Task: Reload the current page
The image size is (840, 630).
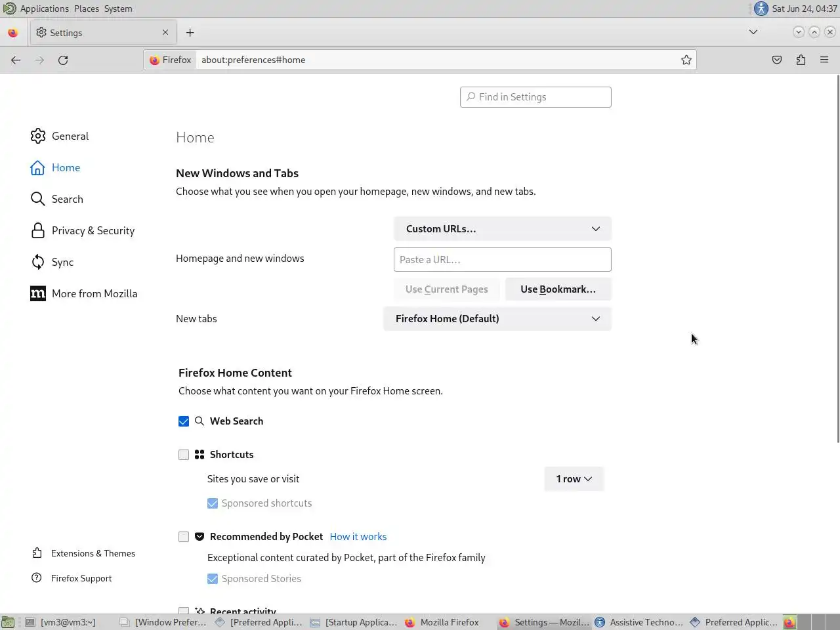Action: [x=63, y=60]
